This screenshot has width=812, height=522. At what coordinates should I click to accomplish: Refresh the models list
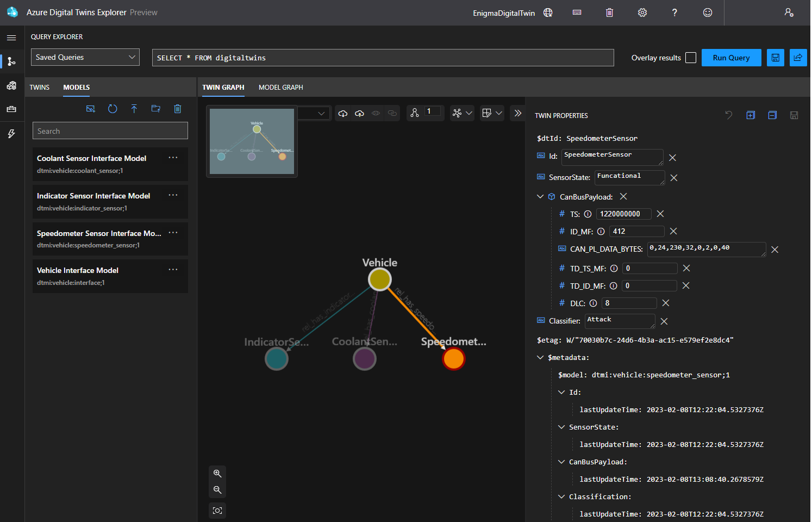(113, 109)
